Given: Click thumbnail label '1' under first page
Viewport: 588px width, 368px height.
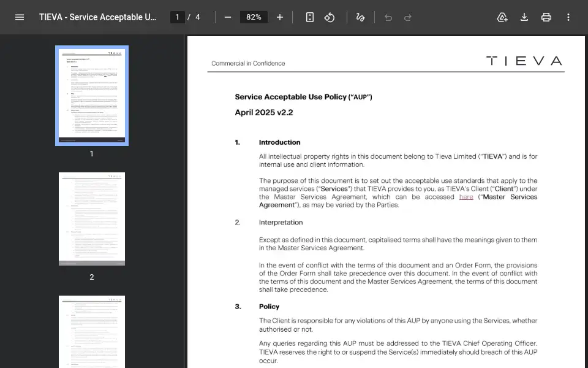Looking at the screenshot, I should pos(91,154).
